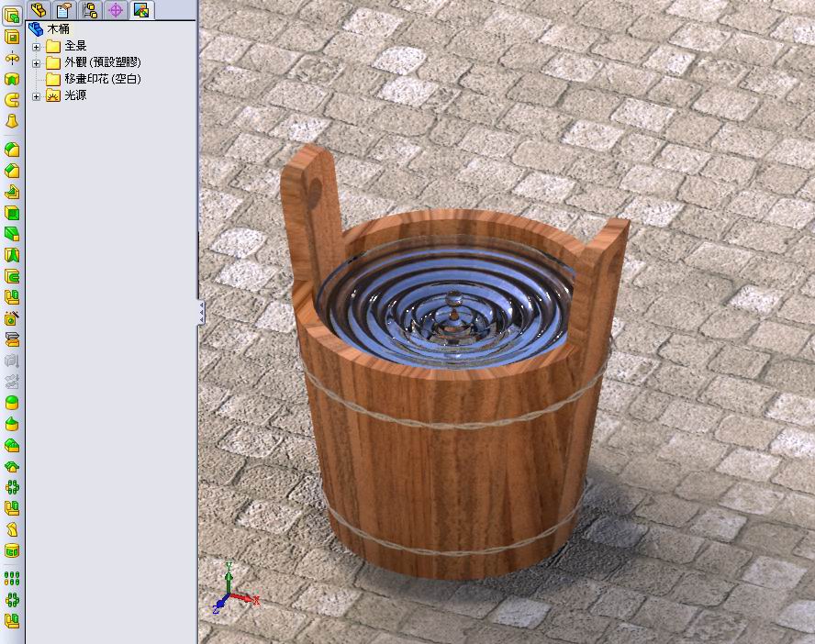Select the Revolved Cut tool
Viewport: 815px width, 644px height.
click(11, 79)
